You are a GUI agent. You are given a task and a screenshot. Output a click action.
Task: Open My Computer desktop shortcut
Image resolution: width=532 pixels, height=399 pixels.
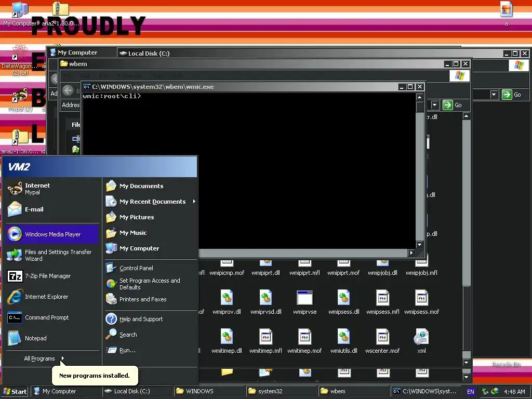[20, 14]
